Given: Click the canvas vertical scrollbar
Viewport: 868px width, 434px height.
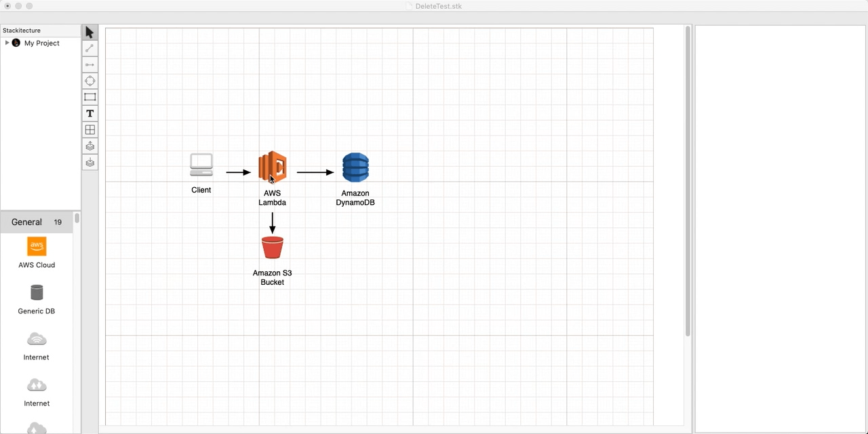Looking at the screenshot, I should point(688,183).
